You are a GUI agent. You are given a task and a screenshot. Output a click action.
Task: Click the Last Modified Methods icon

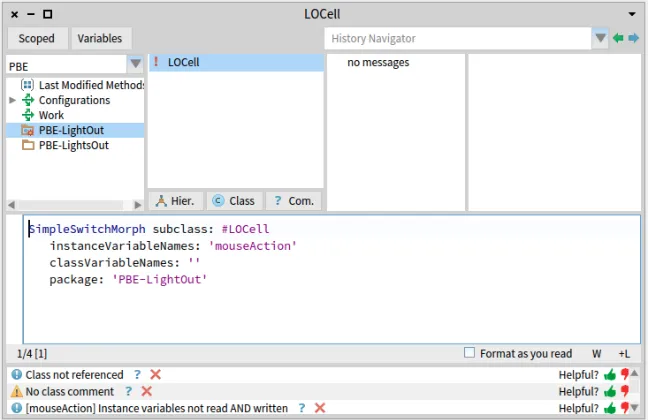click(27, 85)
